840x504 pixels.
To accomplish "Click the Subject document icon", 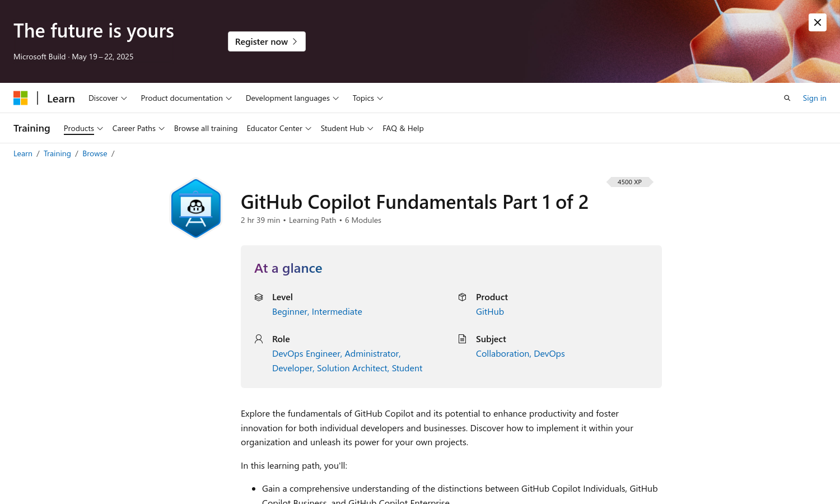I will tap(462, 339).
